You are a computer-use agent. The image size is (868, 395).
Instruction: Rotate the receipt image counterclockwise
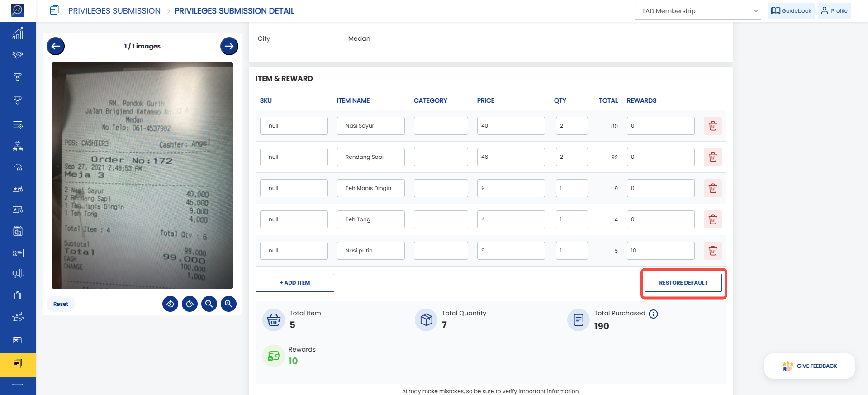171,304
